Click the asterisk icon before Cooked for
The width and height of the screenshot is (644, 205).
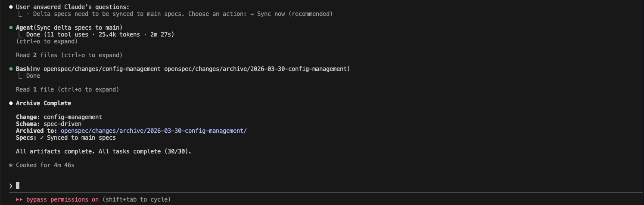click(11, 165)
